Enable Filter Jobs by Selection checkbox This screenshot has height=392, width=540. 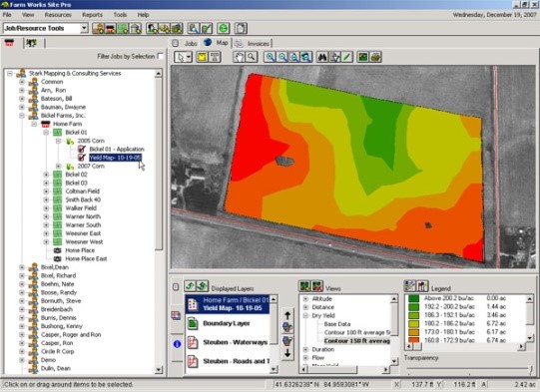(160, 56)
